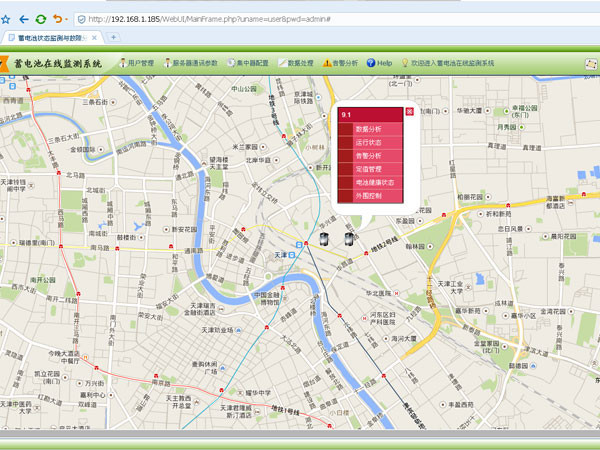Click the browser forward arrow
The height and width of the screenshot is (450, 600).
point(22,18)
